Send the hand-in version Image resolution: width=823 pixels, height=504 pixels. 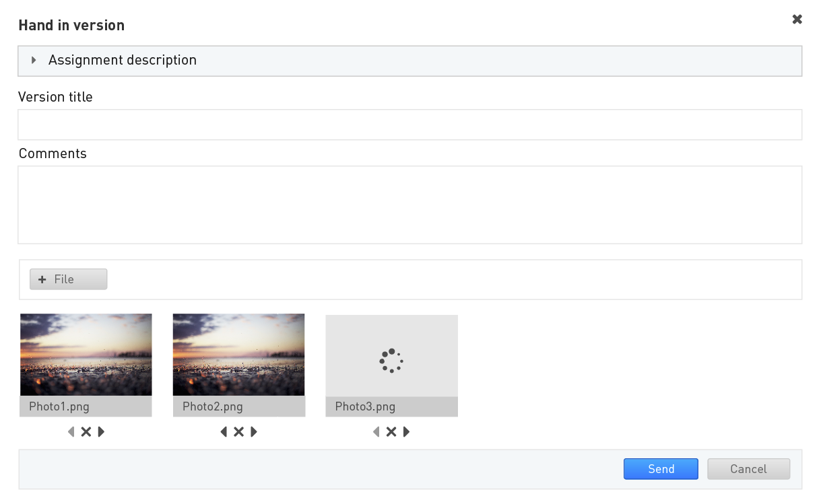tap(661, 469)
